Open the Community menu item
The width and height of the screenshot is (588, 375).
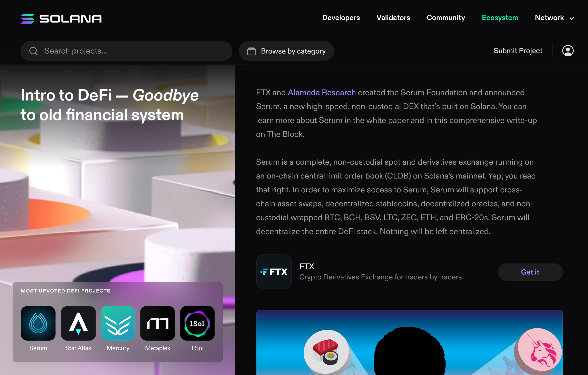click(x=446, y=18)
